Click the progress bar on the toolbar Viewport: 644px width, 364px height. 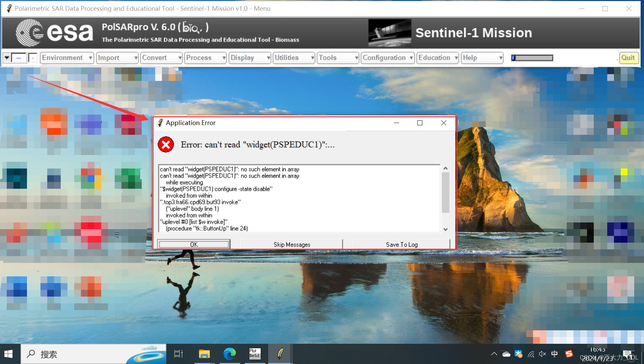click(532, 58)
